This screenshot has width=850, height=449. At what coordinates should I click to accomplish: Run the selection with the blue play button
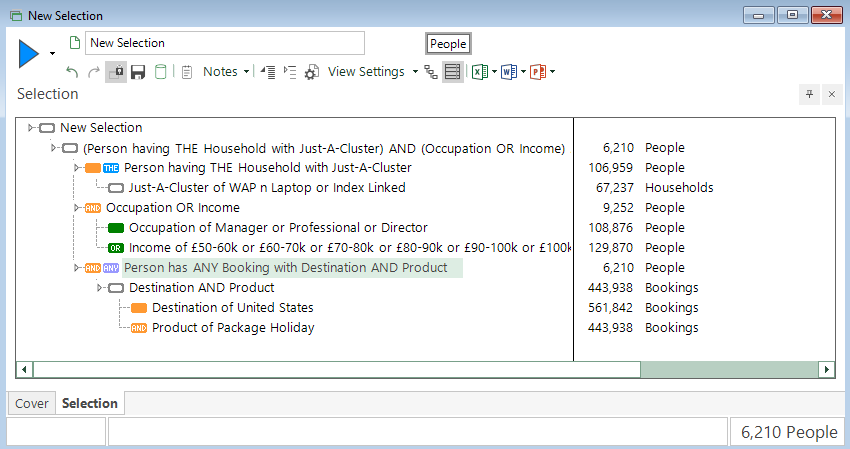(x=29, y=54)
